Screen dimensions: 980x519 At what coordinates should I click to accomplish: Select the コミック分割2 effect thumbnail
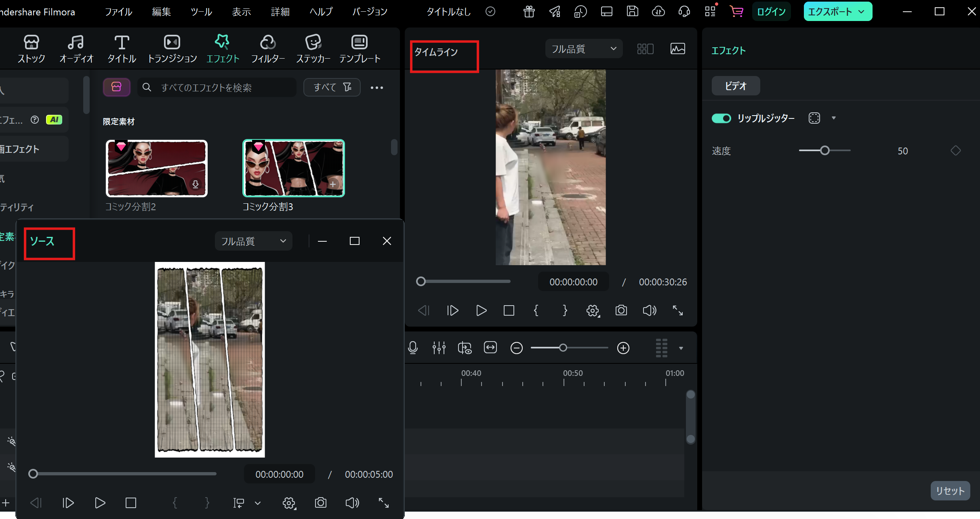pos(157,169)
